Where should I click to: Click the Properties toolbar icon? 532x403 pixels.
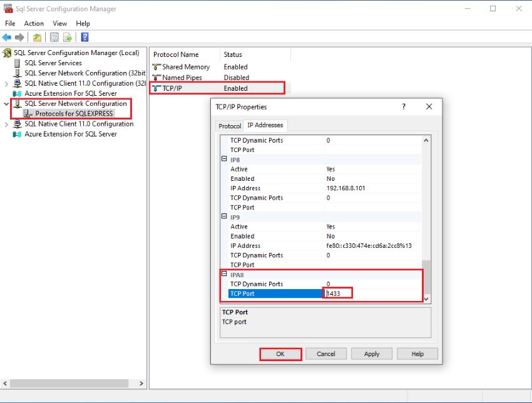click(54, 38)
